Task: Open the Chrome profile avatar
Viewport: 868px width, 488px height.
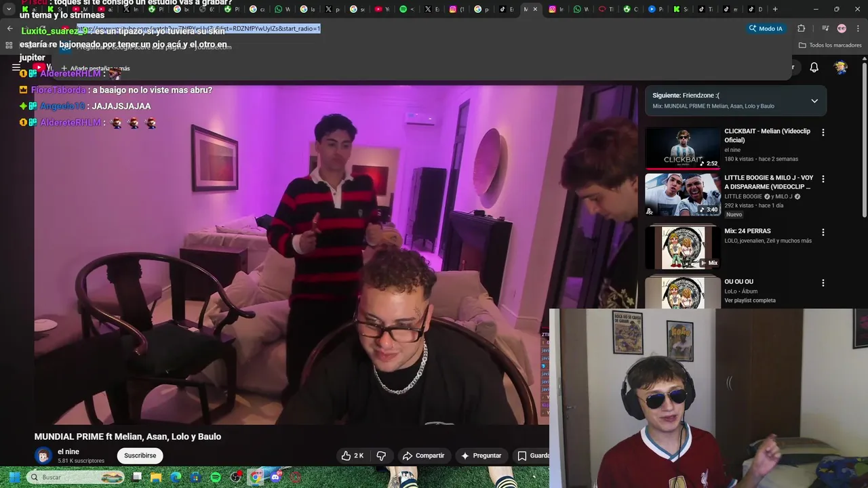Action: [842, 28]
